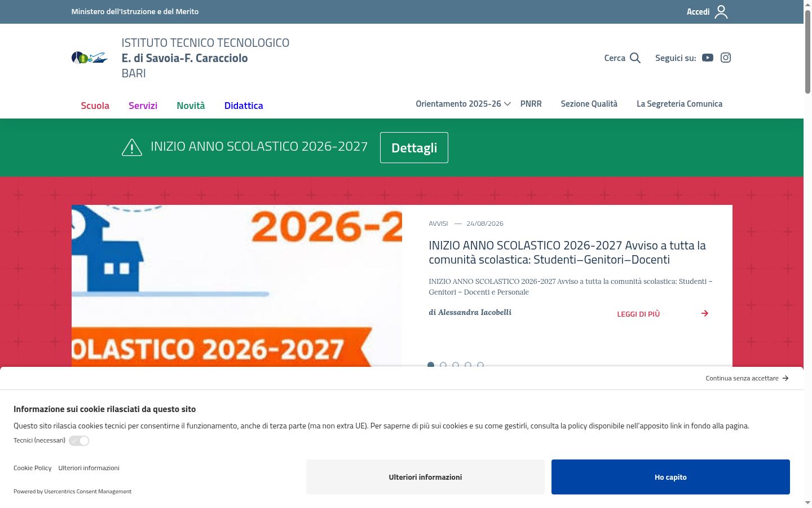Click the warning triangle icon in green banner
812x508 pixels.
(132, 147)
